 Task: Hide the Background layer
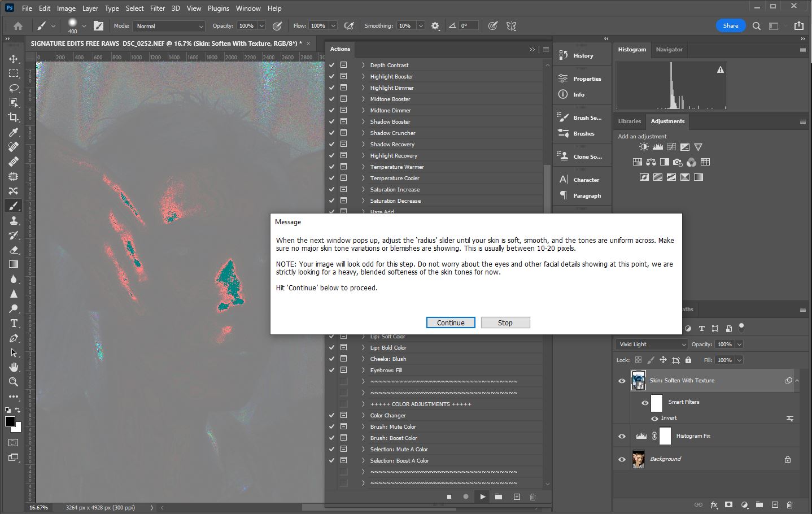pos(622,459)
